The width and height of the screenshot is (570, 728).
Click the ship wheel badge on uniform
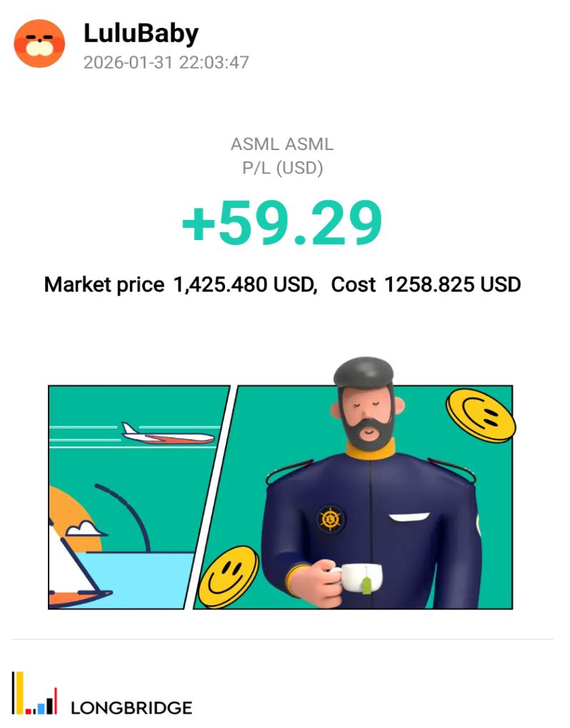(x=329, y=518)
